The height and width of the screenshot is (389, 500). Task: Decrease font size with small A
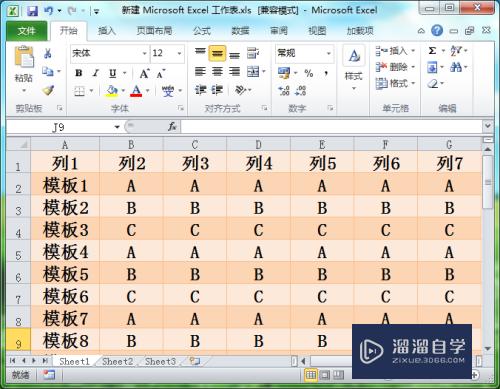click(x=161, y=74)
